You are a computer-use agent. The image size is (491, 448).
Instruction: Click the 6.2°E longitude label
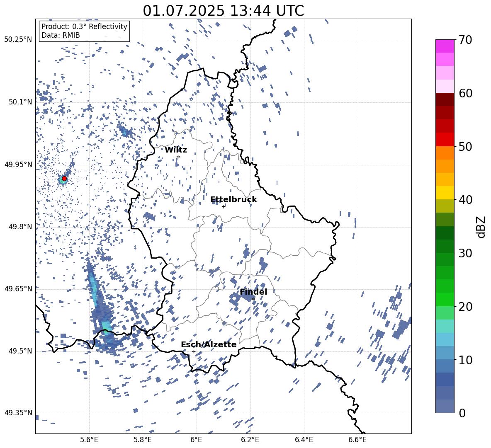[250, 440]
